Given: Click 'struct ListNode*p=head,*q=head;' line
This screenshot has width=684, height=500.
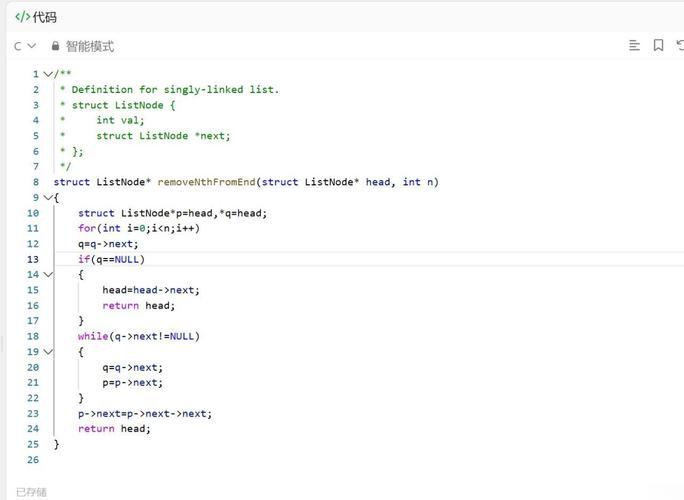Looking at the screenshot, I should [172, 213].
